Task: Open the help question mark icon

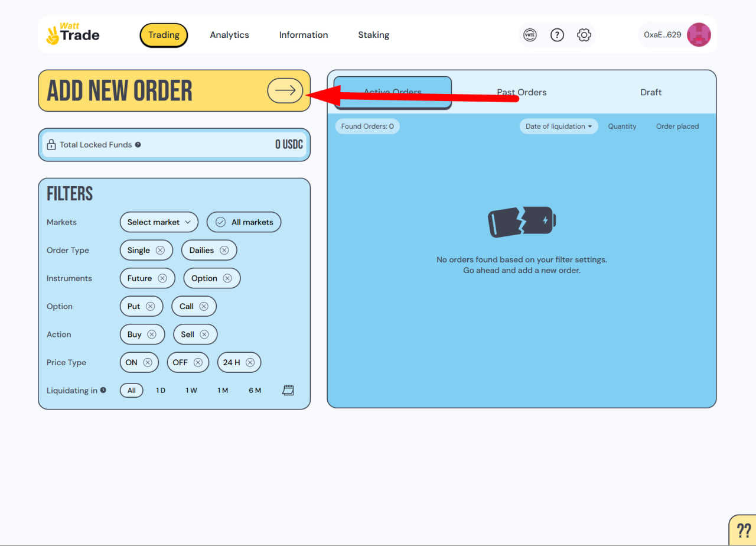Action: (x=557, y=35)
